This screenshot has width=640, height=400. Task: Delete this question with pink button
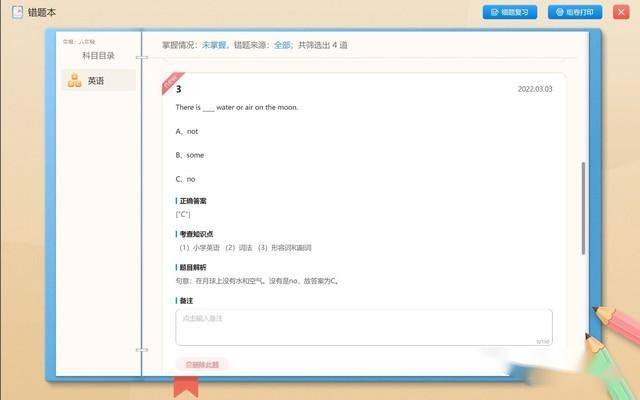coord(202,364)
